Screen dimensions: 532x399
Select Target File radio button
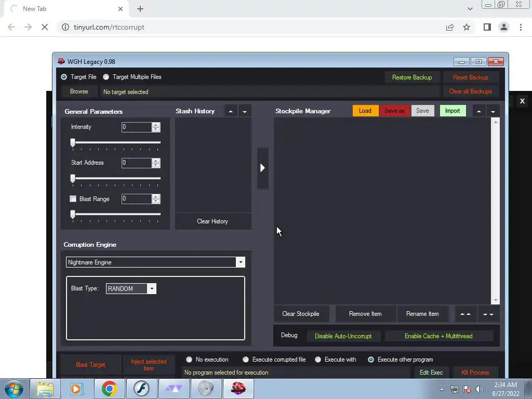pyautogui.click(x=64, y=77)
